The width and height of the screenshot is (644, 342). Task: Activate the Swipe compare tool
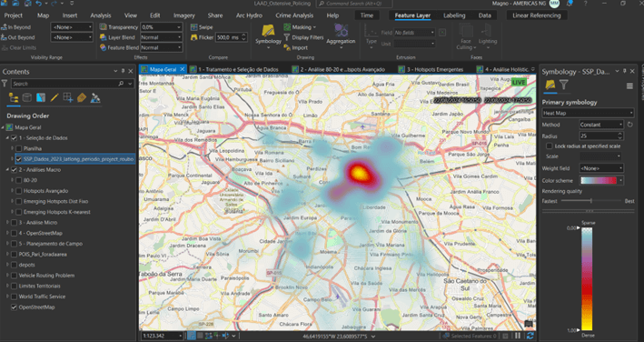click(202, 27)
